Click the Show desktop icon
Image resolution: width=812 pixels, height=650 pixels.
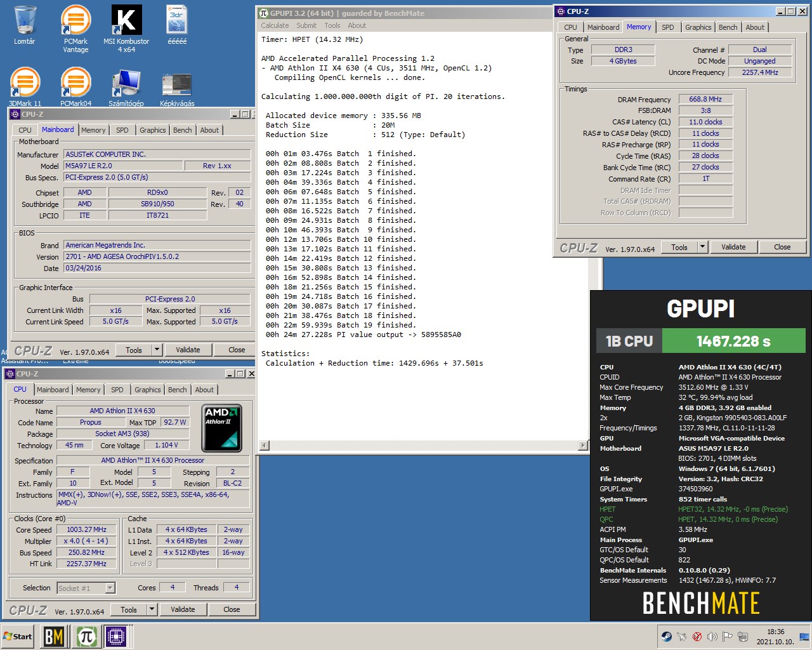(804, 637)
